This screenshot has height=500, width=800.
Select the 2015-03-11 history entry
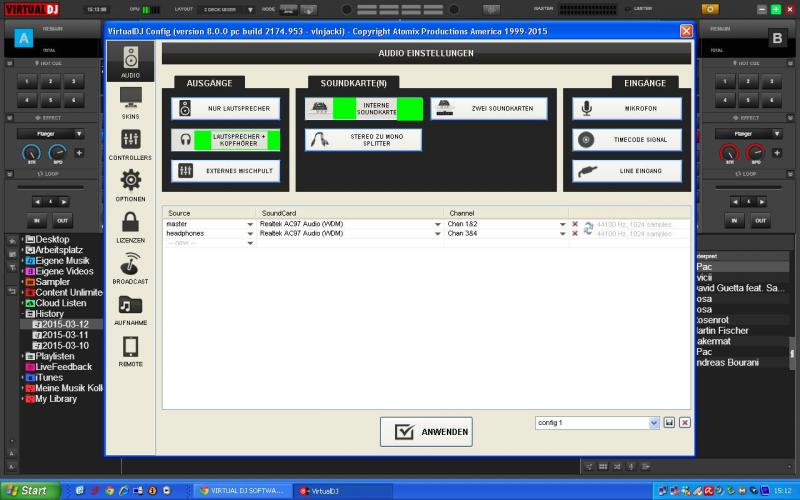pos(65,334)
